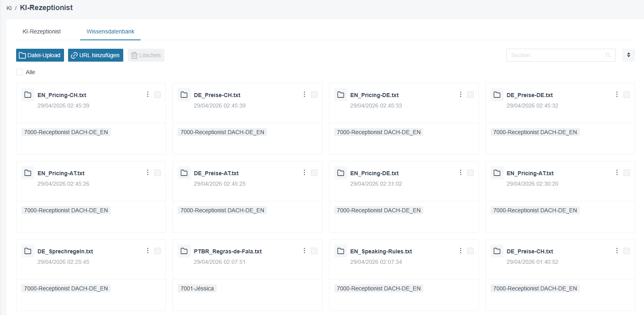Screen dimensions: 644x315
Task: Click folder icon of DE_Sprechregeln.txt card
Action: pyautogui.click(x=28, y=251)
